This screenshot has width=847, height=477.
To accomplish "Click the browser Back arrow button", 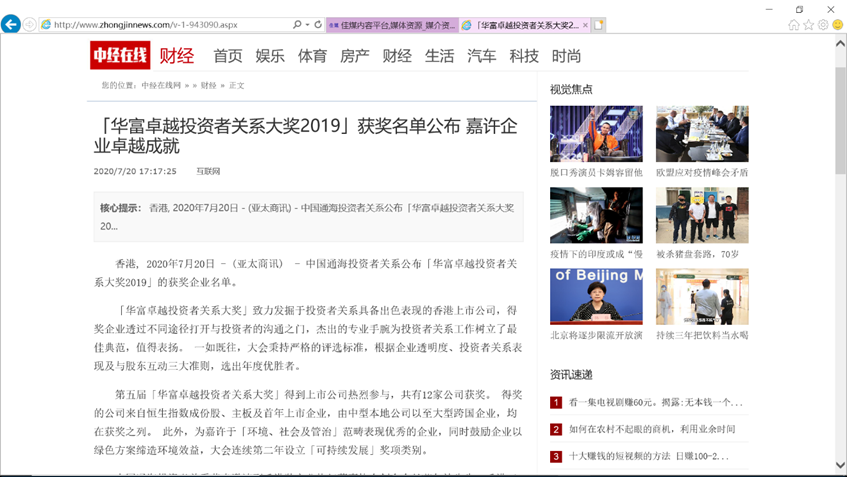I will coord(11,24).
